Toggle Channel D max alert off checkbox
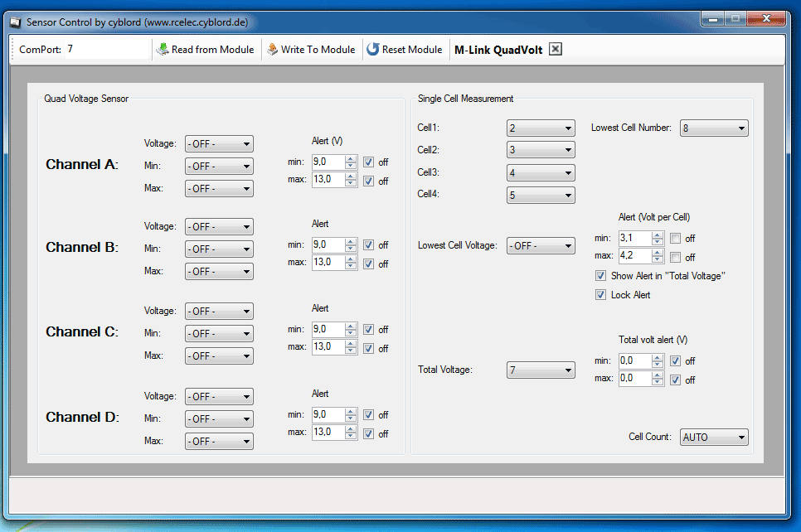Screen dimensions: 801x532 click(368, 433)
